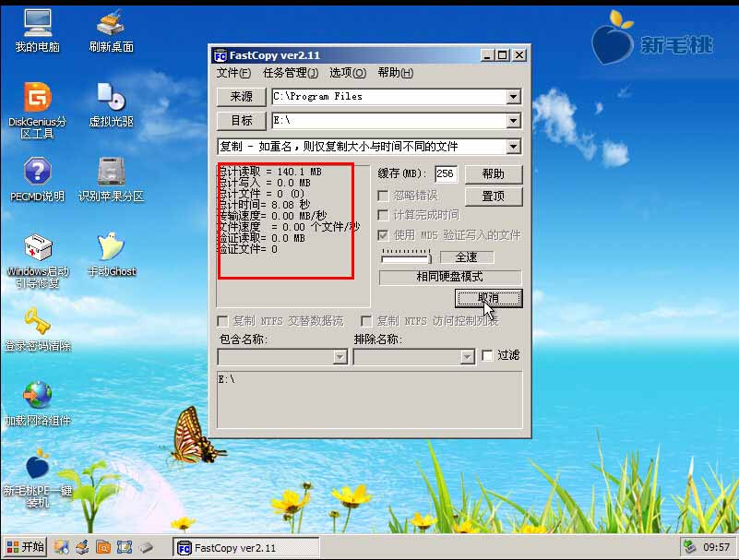Click fourth quick launch taskbar icon
Viewport: 739px width, 560px height.
click(125, 547)
